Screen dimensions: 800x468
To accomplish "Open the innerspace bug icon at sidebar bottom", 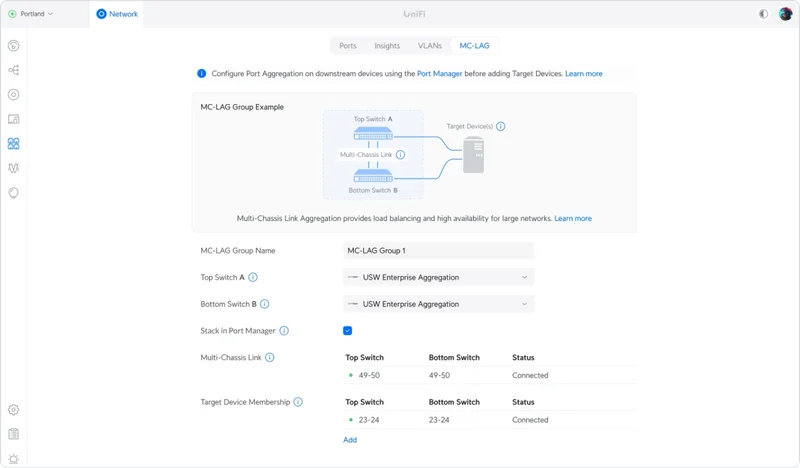I will pos(14,459).
